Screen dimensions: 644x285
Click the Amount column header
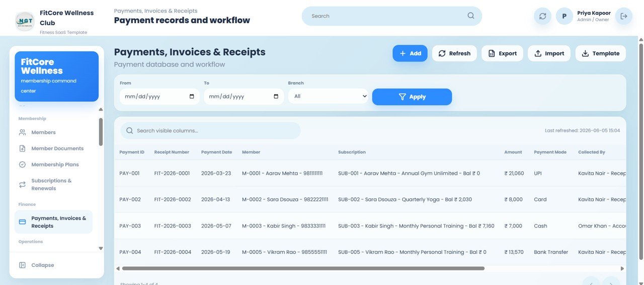[513, 152]
